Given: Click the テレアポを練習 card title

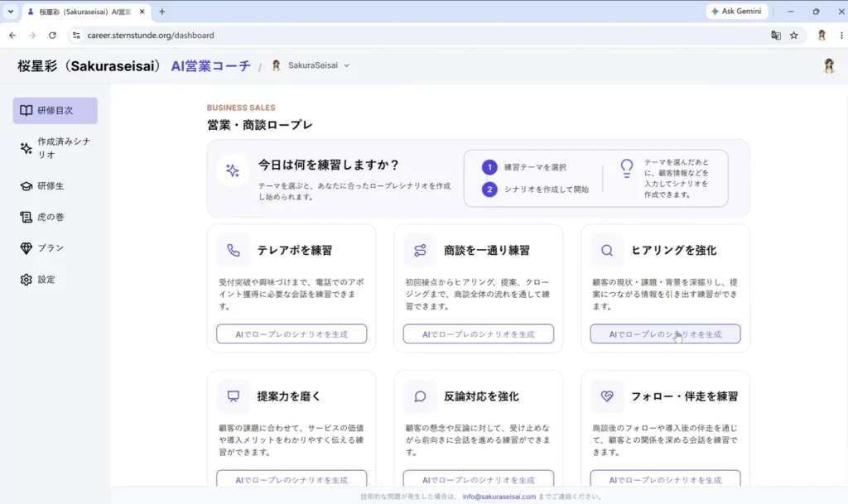Looking at the screenshot, I should click(295, 250).
